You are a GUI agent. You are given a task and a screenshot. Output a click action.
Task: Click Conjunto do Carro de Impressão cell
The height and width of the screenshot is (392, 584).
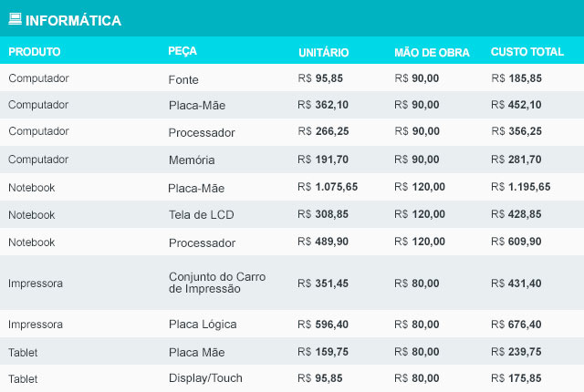click(x=217, y=283)
